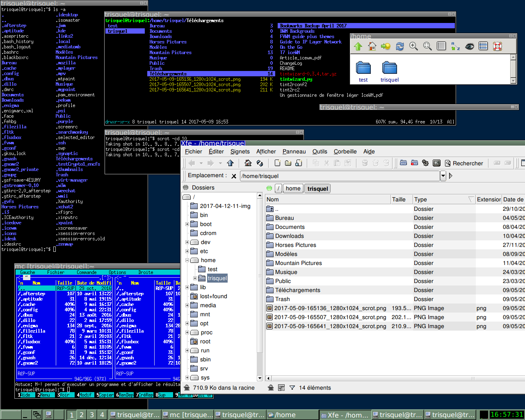Viewport: 525px width, 420px height.
Task: Click scrollbar down arrow in /home window
Action: pos(513,81)
